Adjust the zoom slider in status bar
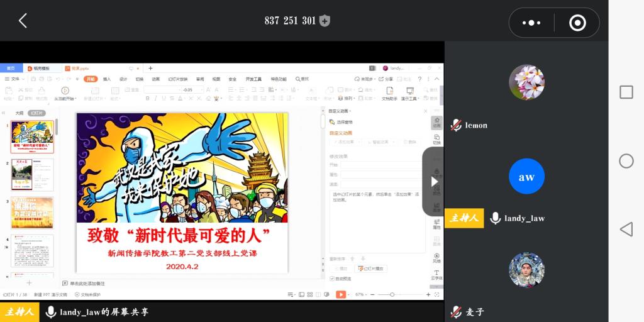This screenshot has width=644, height=322. [392, 294]
